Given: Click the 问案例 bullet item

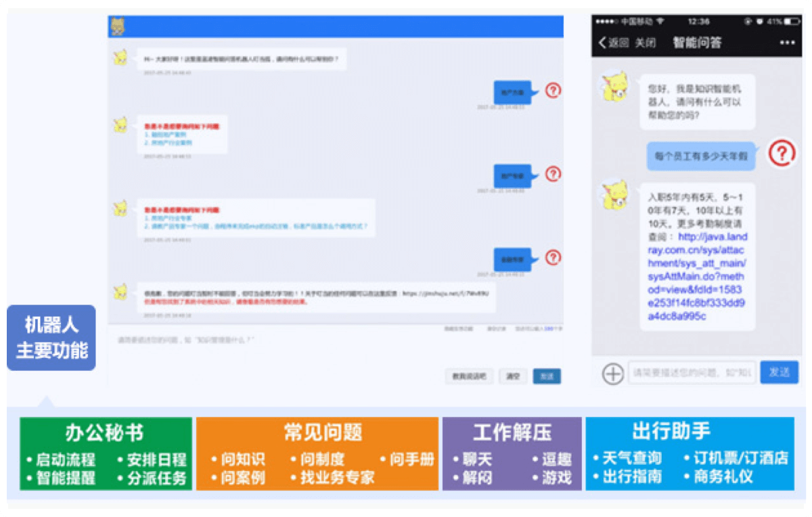Looking at the screenshot, I should coord(239,478).
